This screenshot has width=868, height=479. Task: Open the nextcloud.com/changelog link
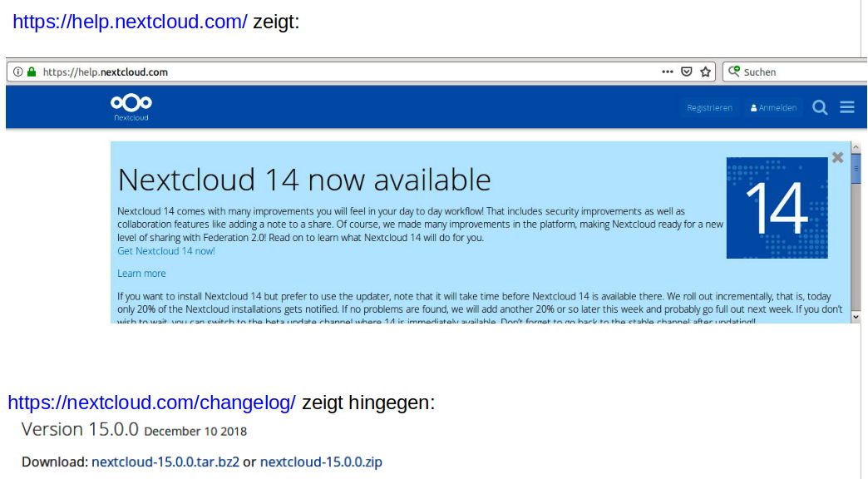click(151, 402)
